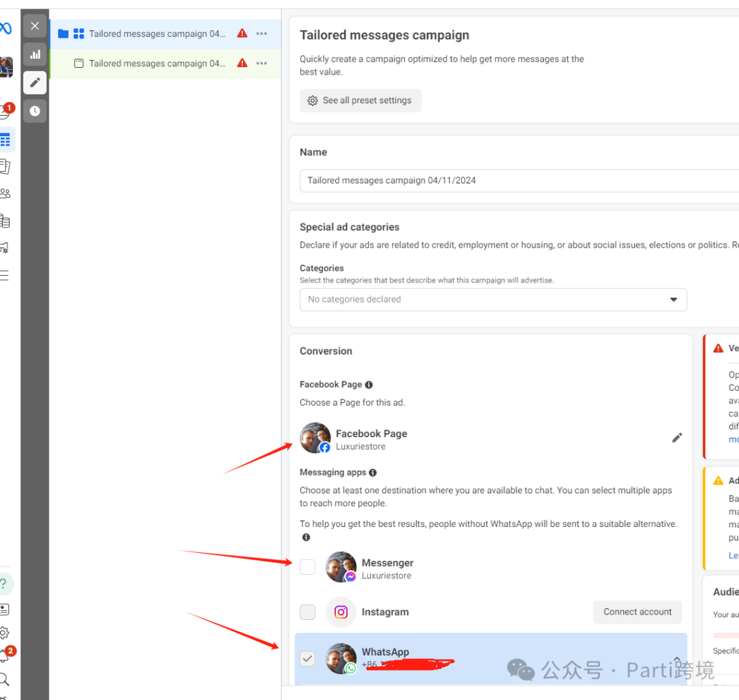Image resolution: width=739 pixels, height=700 pixels.
Task: Select the pencil edit icon in sidebar
Action: [35, 82]
